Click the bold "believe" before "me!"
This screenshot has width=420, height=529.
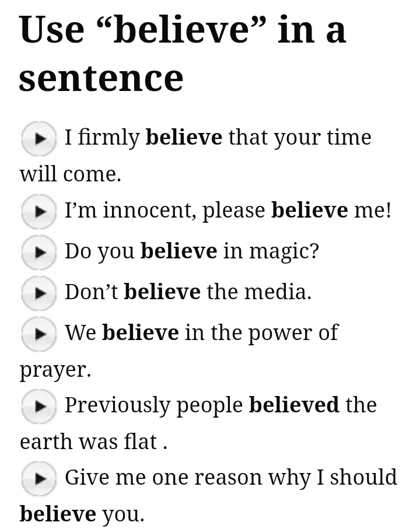[x=309, y=210]
